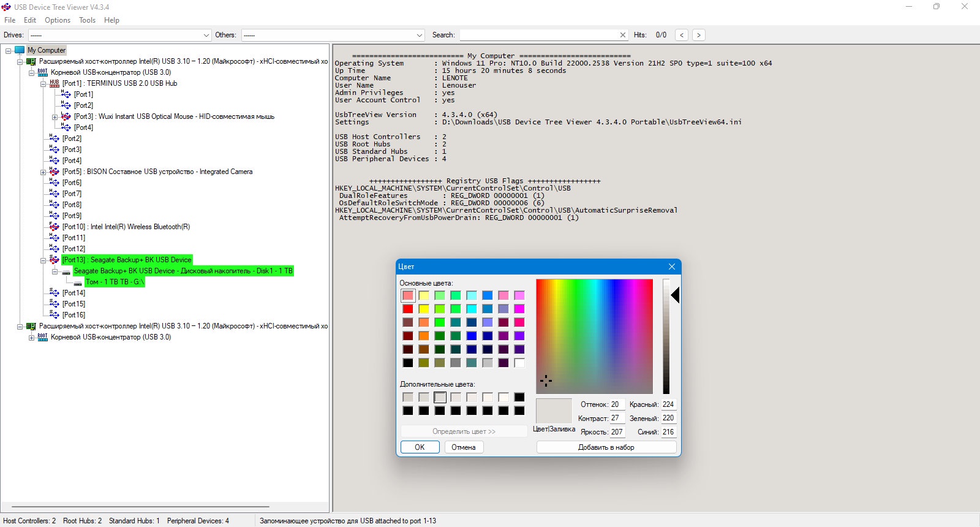The width and height of the screenshot is (980, 527).
Task: Expand the second root hub node
Action: [31, 338]
